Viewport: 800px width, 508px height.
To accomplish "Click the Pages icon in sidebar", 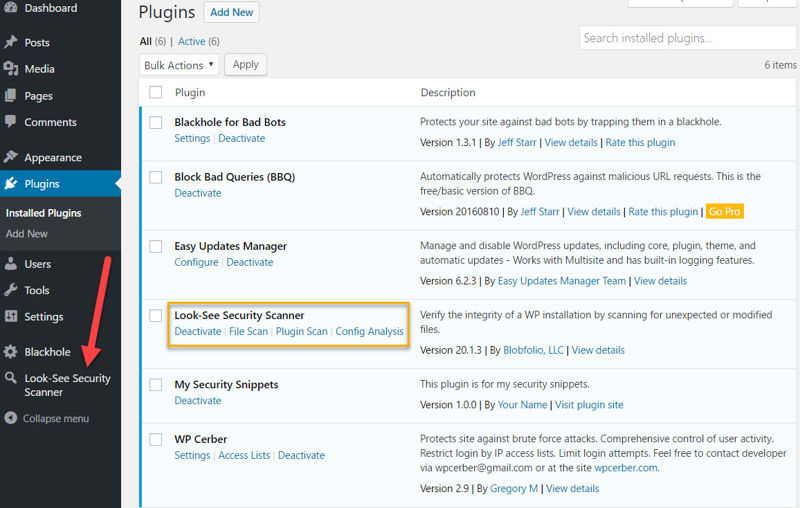I will click(x=11, y=95).
